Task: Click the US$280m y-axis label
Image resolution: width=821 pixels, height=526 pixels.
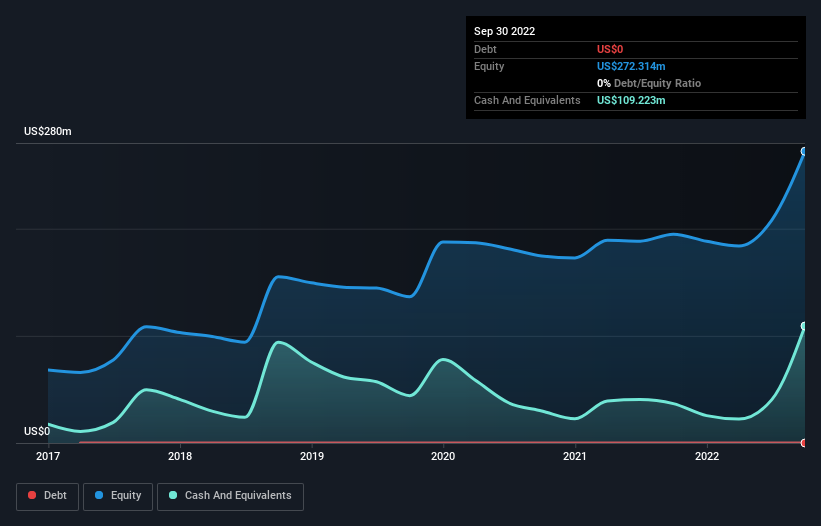Action: point(48,131)
